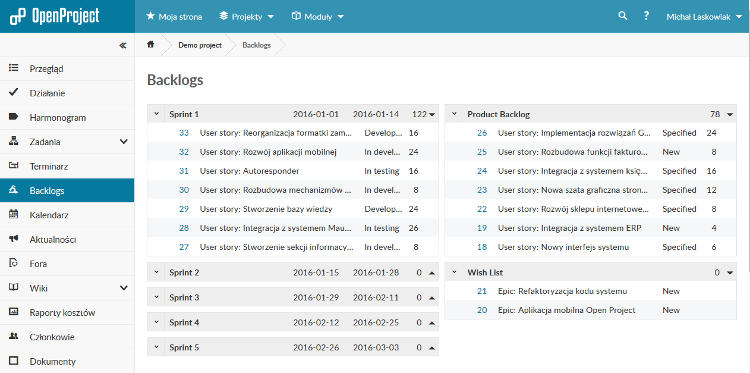Collapse Product Backlog with its toggle arrow
Screen dimensions: 750x373
pyautogui.click(x=454, y=114)
